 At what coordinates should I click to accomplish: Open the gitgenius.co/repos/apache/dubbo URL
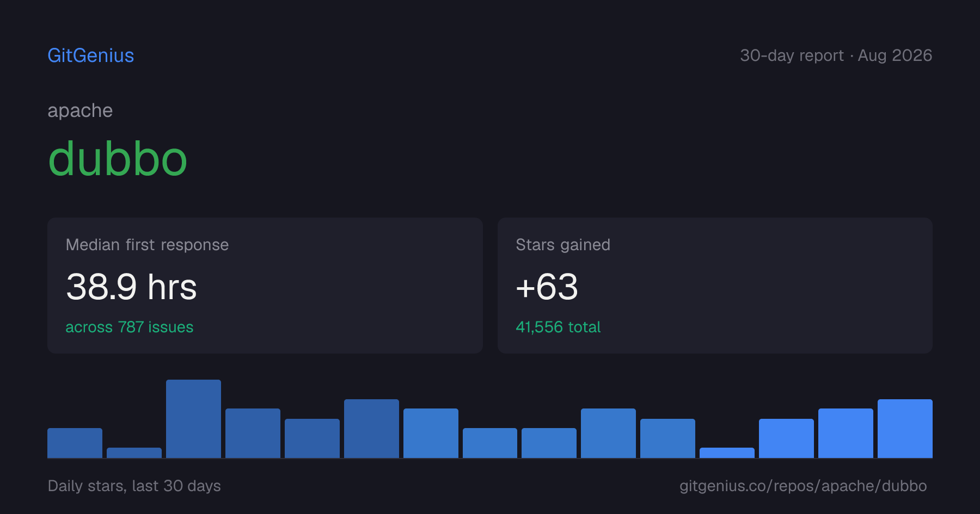[803, 486]
